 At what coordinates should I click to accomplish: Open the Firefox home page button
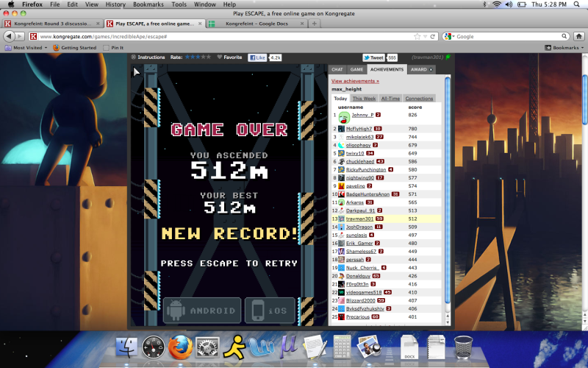[x=578, y=36]
